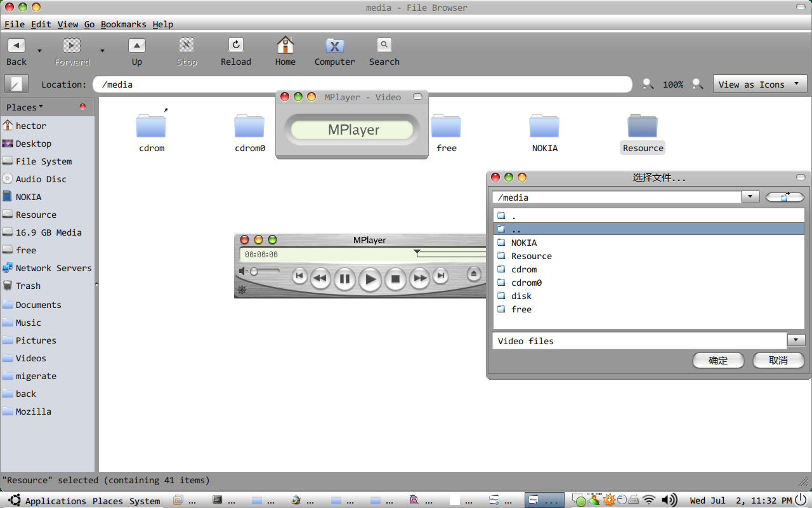Click the eject button in MPlayer
Image resolution: width=812 pixels, height=508 pixels.
tap(474, 274)
